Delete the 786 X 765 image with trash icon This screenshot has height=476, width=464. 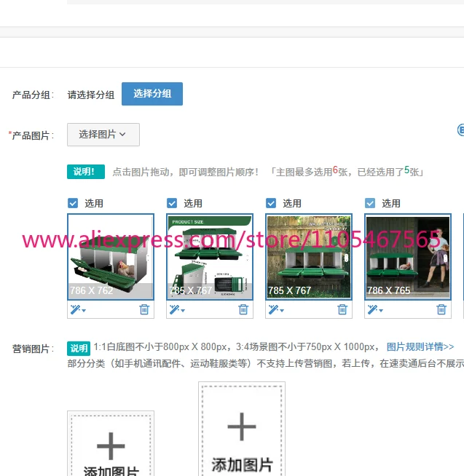[x=441, y=309]
